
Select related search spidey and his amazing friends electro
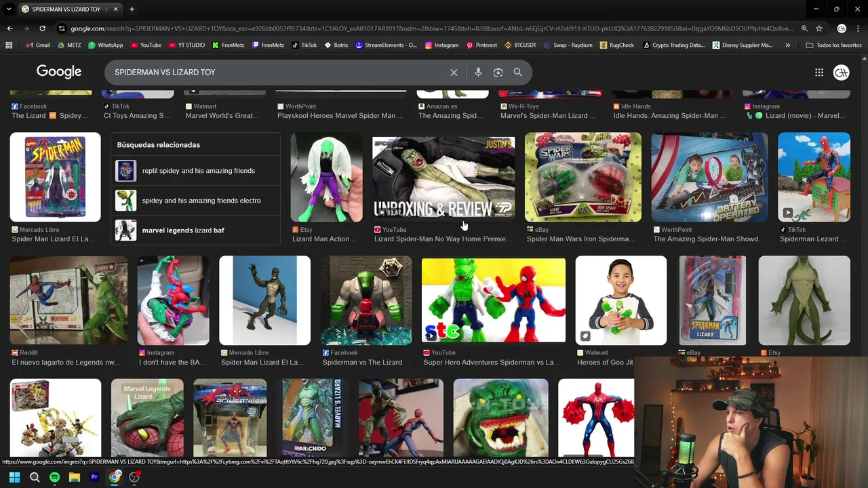point(195,201)
